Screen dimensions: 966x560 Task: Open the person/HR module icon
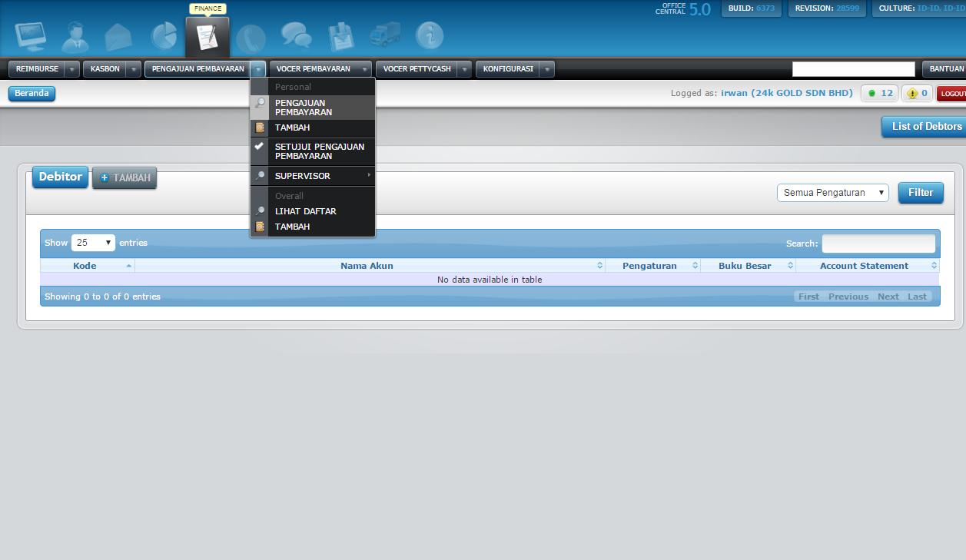(75, 36)
